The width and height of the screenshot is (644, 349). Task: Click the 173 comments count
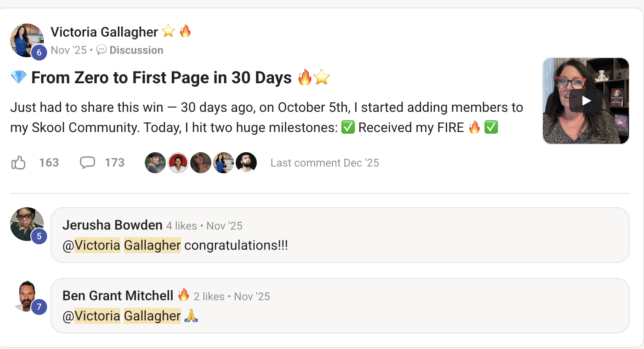114,163
